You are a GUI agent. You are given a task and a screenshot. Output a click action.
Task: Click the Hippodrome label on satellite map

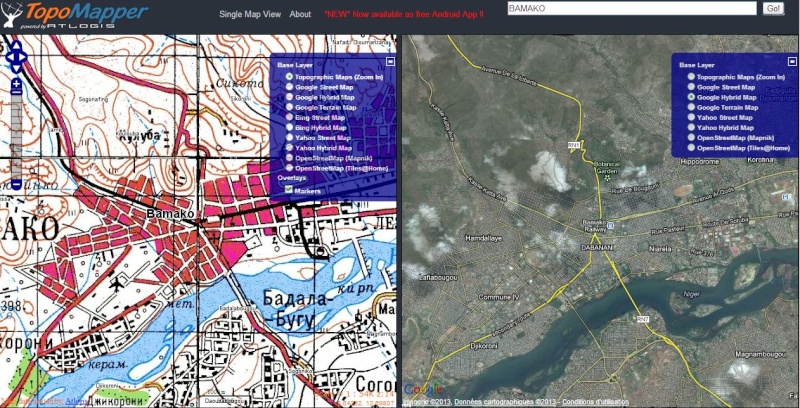pos(700,162)
